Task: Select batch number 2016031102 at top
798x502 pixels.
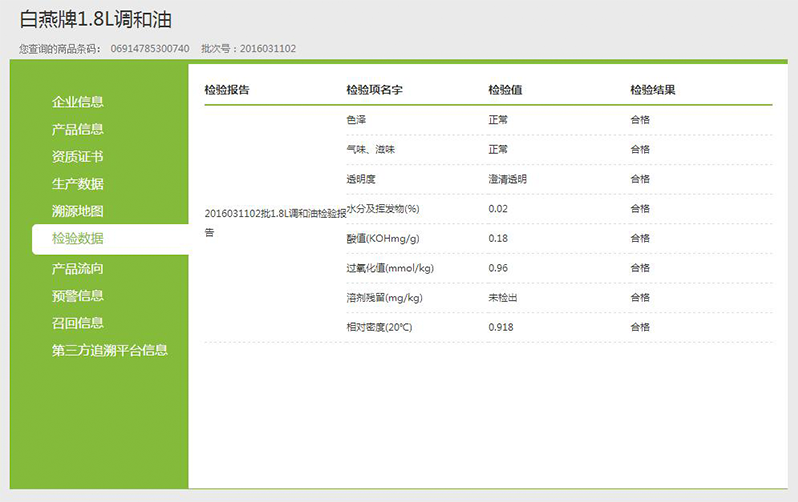Action: 268,49
